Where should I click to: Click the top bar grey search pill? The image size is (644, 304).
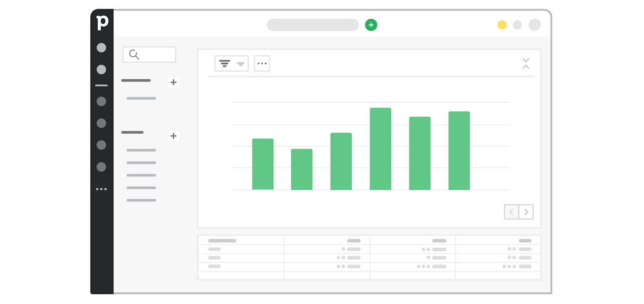[313, 25]
